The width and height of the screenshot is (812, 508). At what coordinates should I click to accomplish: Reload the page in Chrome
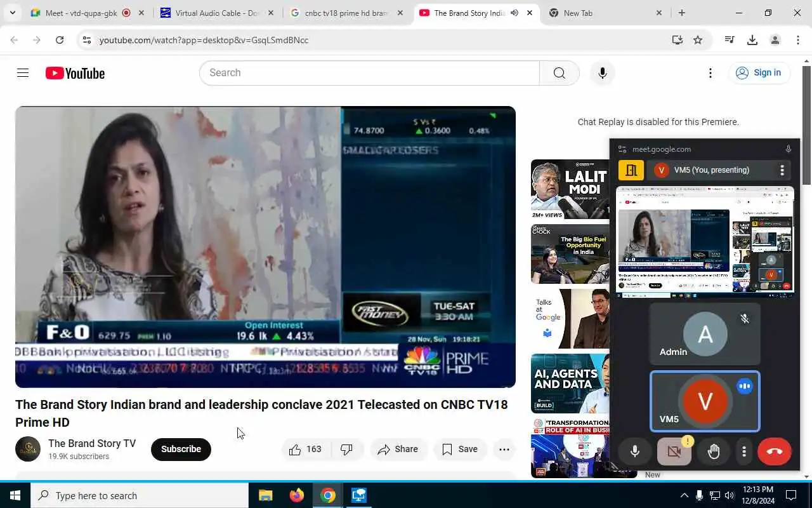(60, 40)
